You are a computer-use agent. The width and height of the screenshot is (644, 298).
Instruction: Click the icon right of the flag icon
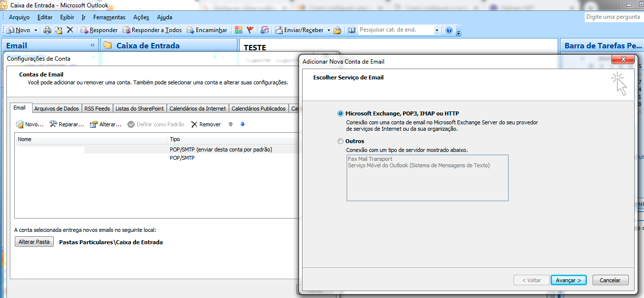tap(265, 30)
